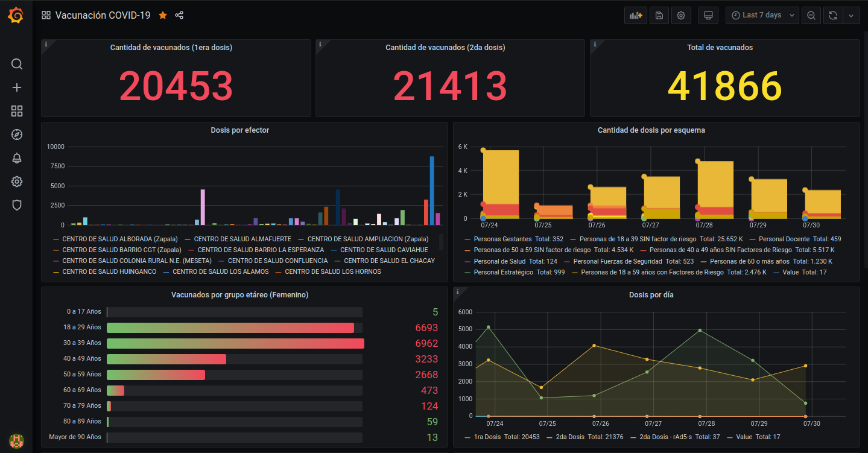This screenshot has height=453, width=868.
Task: Toggle 'CENTRO DE SALUD ALMAFUERTE' legend entry
Action: pyautogui.click(x=242, y=239)
